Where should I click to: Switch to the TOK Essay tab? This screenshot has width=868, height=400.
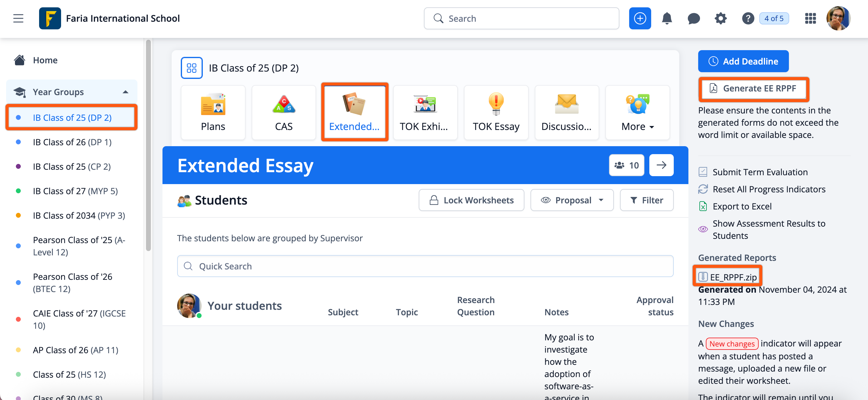(496, 112)
